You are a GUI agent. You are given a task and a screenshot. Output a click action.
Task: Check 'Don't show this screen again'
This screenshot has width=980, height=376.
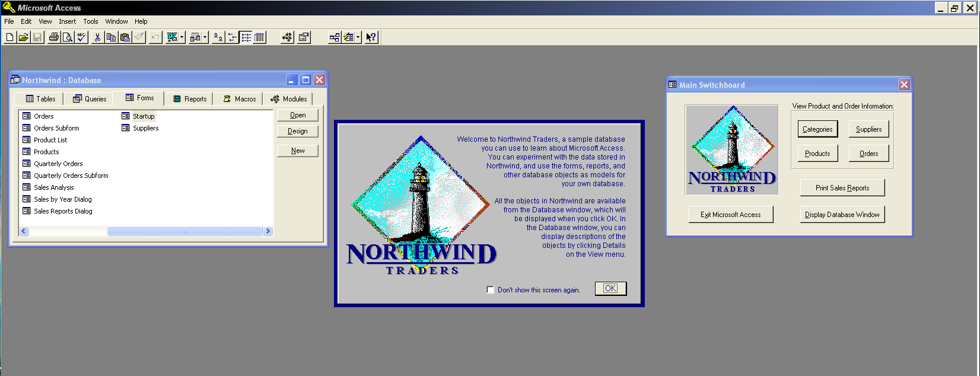coord(491,290)
